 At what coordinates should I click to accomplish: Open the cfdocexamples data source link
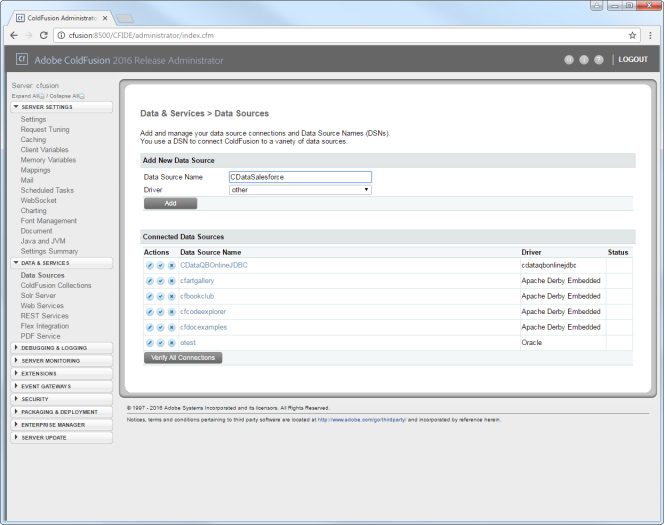(204, 327)
